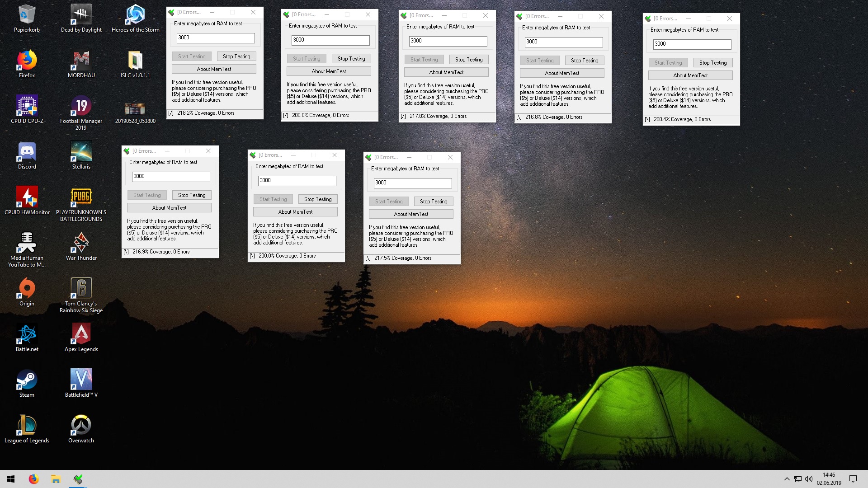Open the Discord desktop shortcut
Viewport: 868px width, 488px height.
pos(27,152)
